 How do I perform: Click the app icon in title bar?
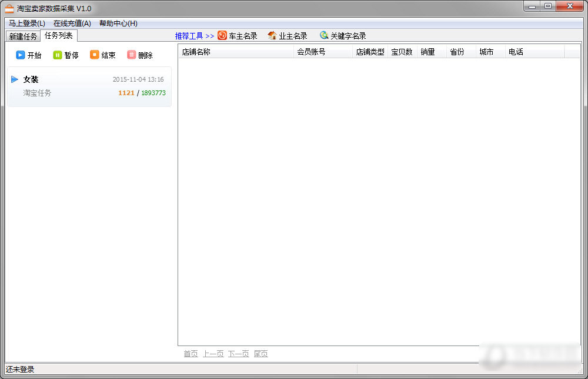click(9, 8)
